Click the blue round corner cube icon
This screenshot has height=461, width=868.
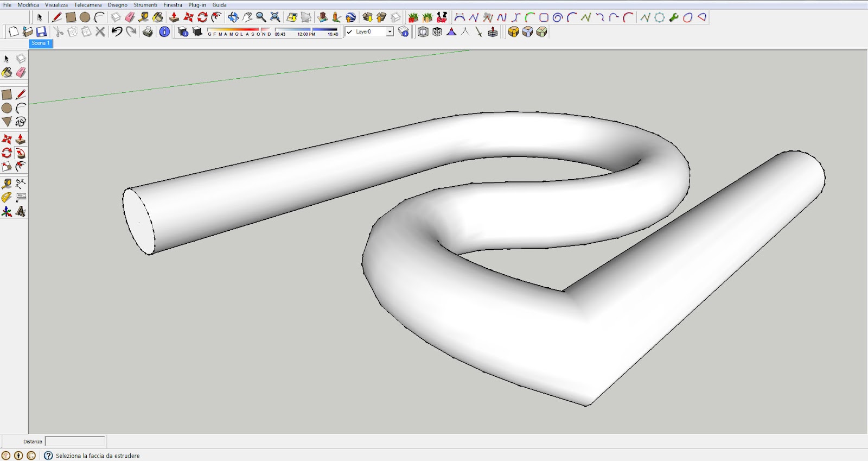(x=527, y=32)
